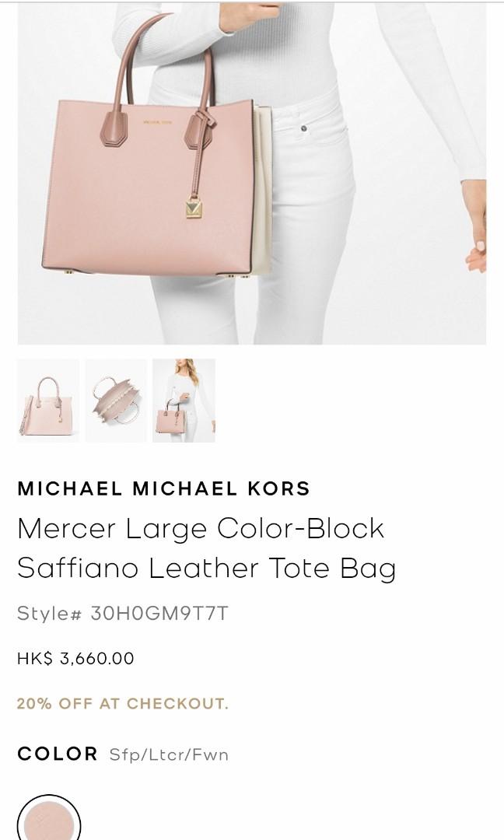Tap the large main product photo
This screenshot has width=504, height=840.
point(252,173)
